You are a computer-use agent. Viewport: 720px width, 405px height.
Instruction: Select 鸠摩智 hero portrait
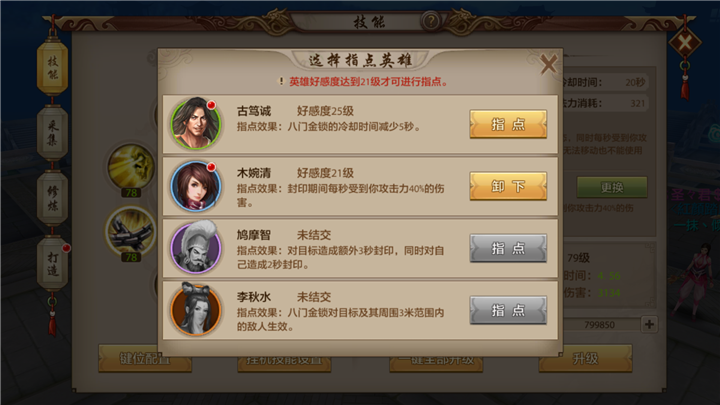[196, 248]
